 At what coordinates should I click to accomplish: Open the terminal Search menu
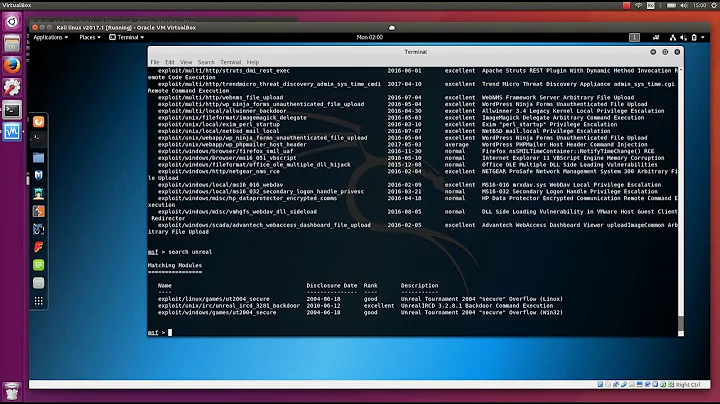coord(206,62)
